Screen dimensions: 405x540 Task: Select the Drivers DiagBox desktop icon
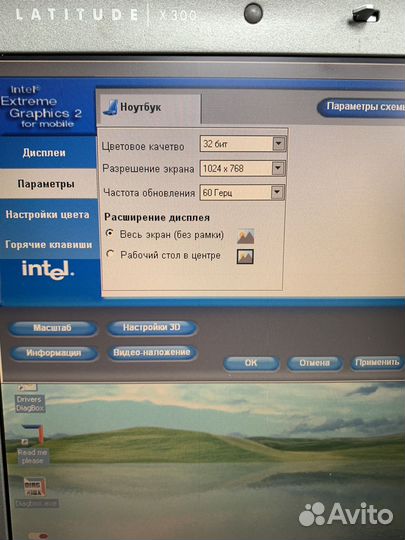pyautogui.click(x=30, y=399)
